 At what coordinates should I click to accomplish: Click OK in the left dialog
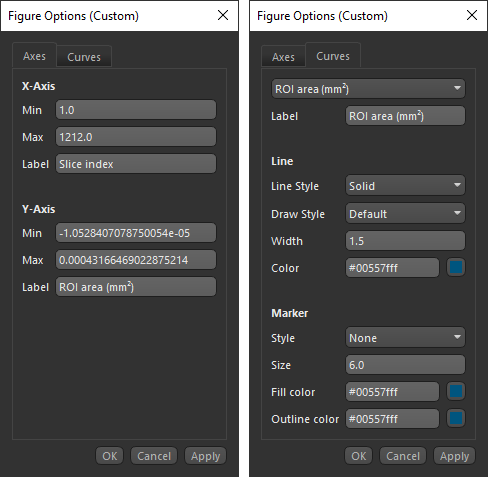[110, 456]
